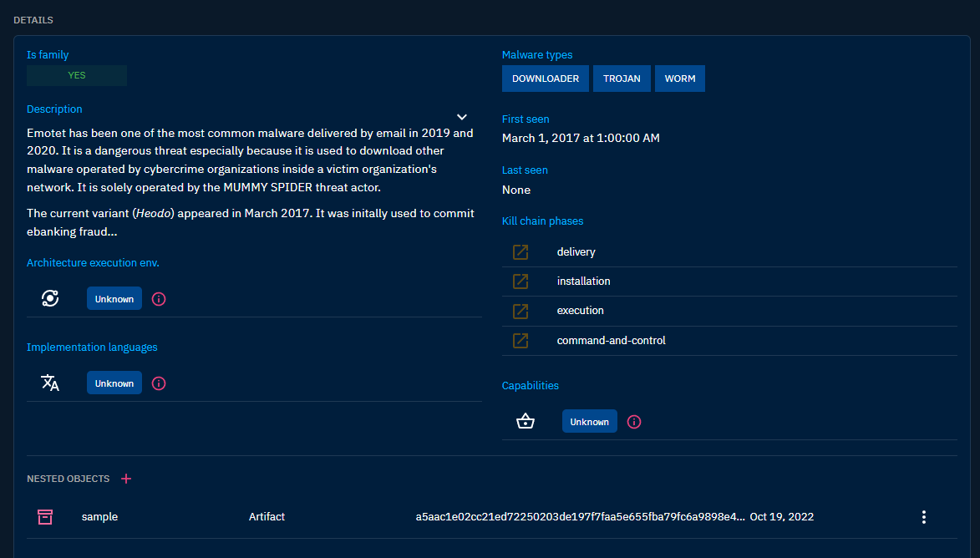Image resolution: width=980 pixels, height=558 pixels.
Task: Open the sample nested artifact row
Action: click(99, 517)
